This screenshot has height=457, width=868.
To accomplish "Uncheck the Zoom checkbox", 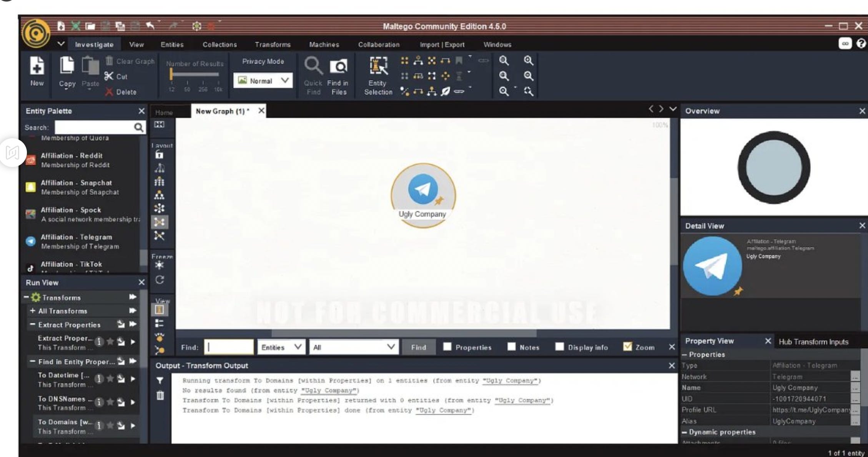I will coord(627,347).
